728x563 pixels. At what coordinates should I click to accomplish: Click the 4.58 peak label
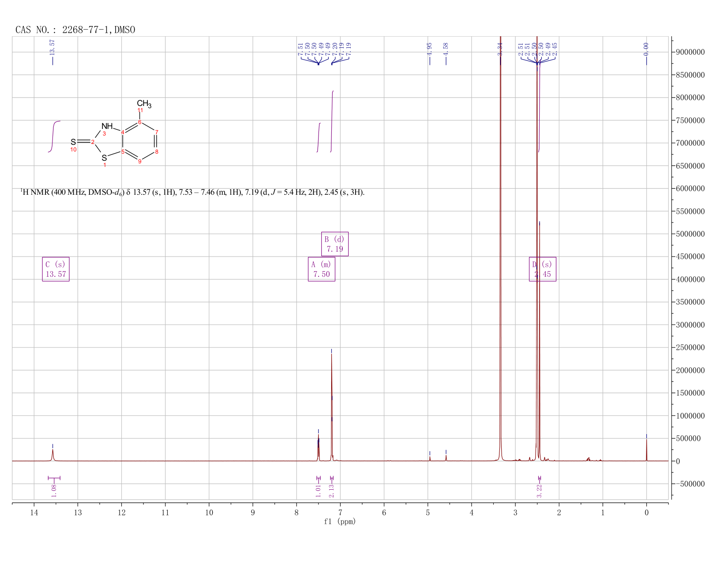tap(446, 49)
